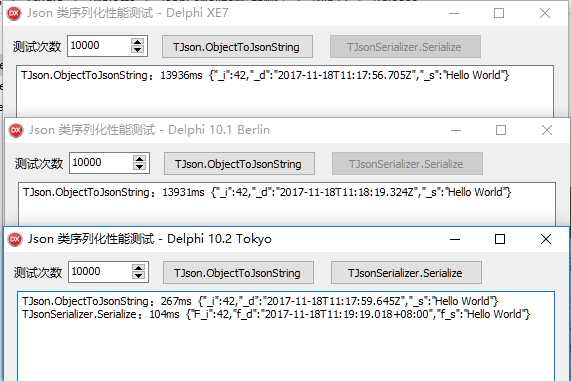This screenshot has width=571, height=381.
Task: Click the Delphi 10.2 Tokyo window app icon
Action: tap(15, 239)
